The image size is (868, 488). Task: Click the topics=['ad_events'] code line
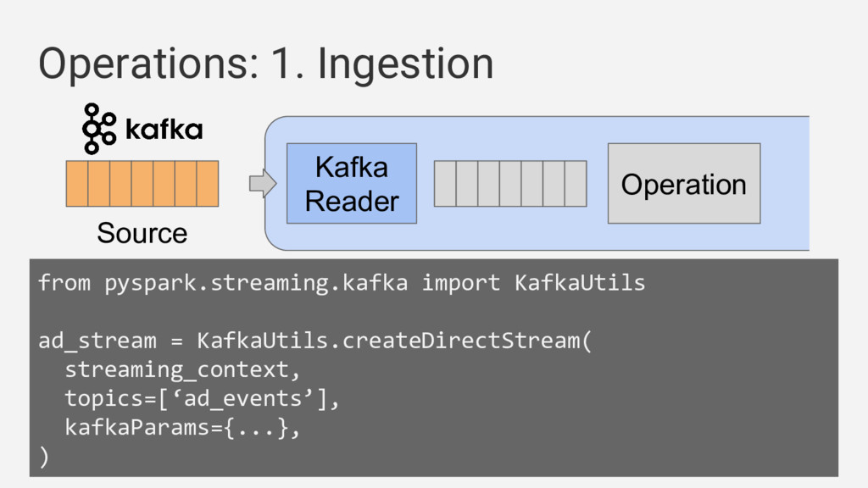tap(202, 398)
